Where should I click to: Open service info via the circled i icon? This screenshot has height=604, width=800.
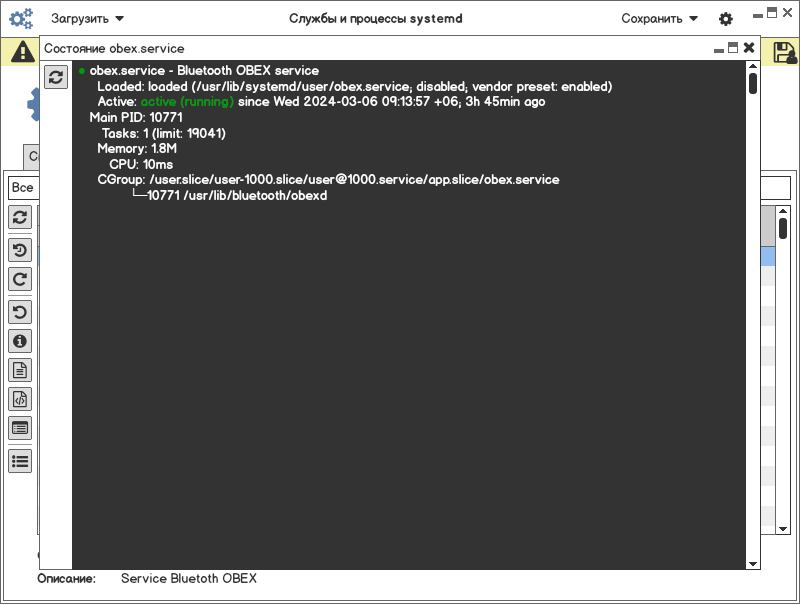[x=20, y=341]
